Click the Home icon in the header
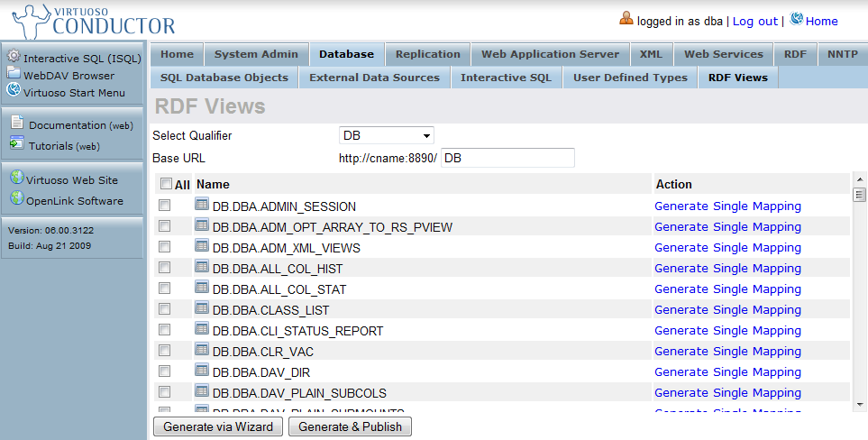The image size is (868, 440). (x=796, y=19)
